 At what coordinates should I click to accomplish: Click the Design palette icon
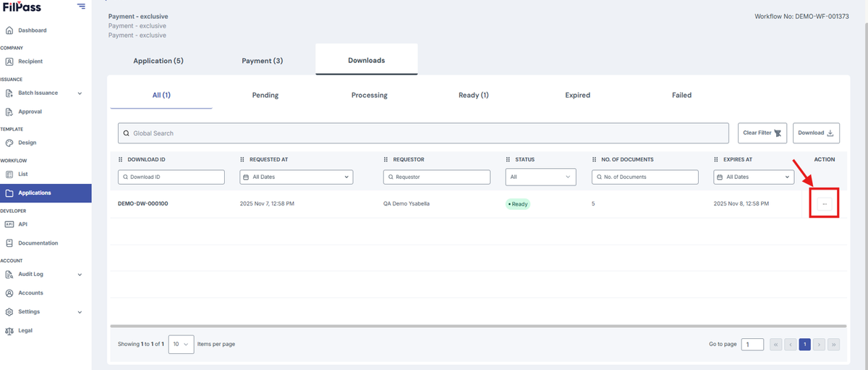coord(9,143)
